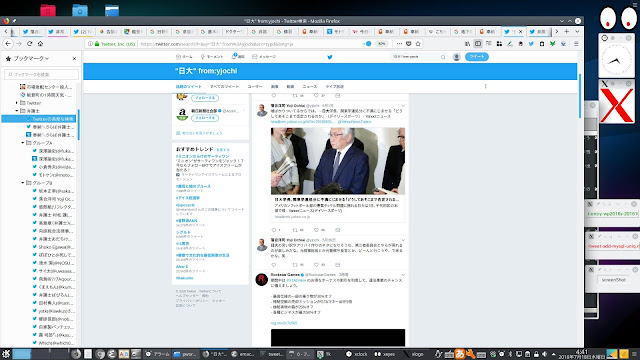640x360 pixels.
Task: Toggle the sidebar view toolbar icon
Action: click(x=478, y=44)
